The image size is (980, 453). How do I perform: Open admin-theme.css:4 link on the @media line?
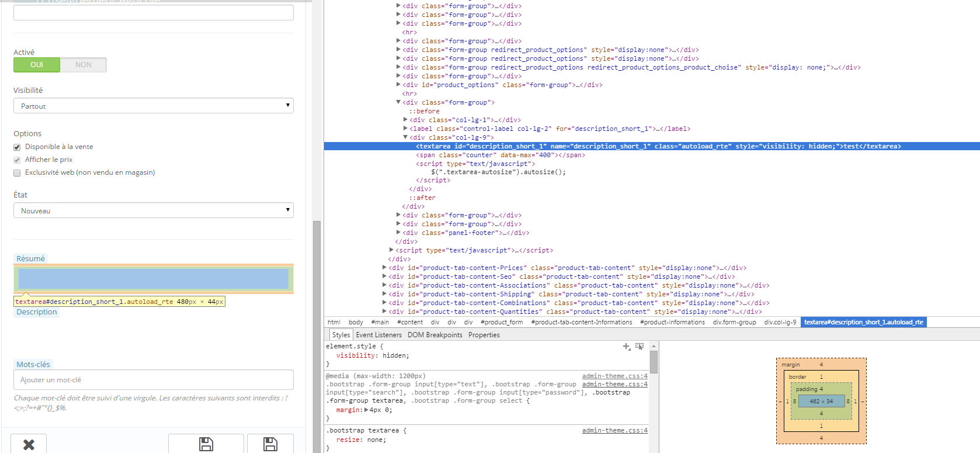point(615,376)
